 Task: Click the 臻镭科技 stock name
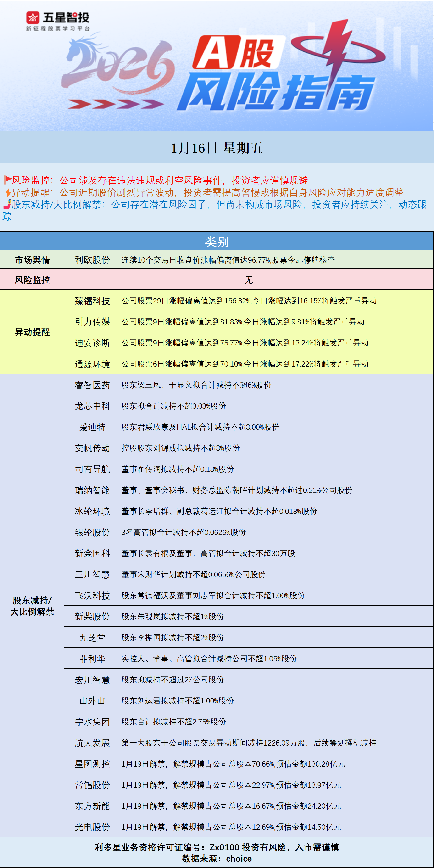tap(92, 301)
